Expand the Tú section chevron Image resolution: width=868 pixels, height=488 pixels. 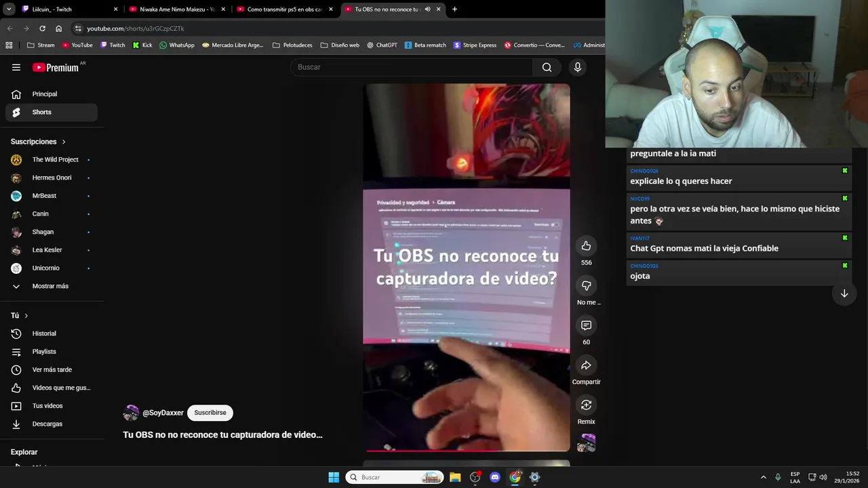26,316
